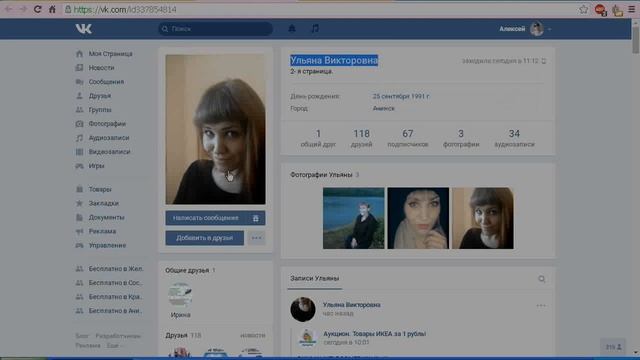This screenshot has height=360, width=640.
Task: Bookmark the page with the star icon
Action: pyautogui.click(x=584, y=9)
